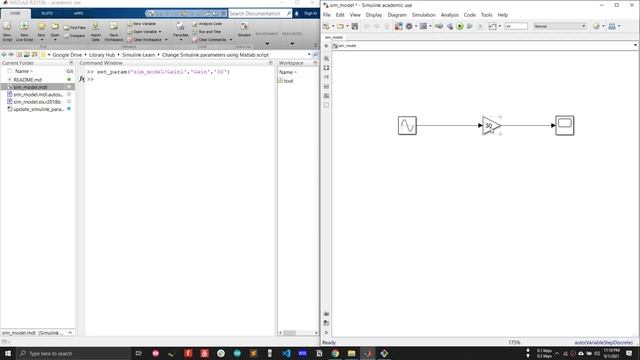The image size is (640, 360).
Task: Switch to the APPS tab
Action: (x=78, y=13)
